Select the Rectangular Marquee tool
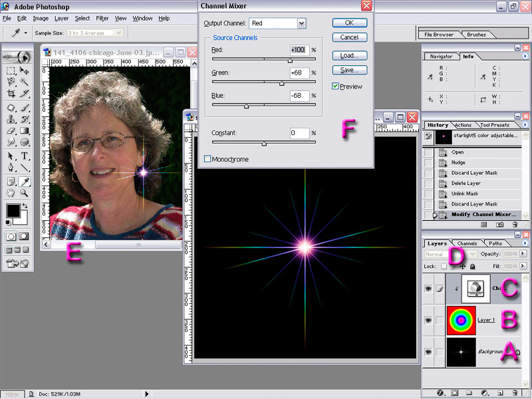This screenshot has height=399, width=532. [11, 70]
